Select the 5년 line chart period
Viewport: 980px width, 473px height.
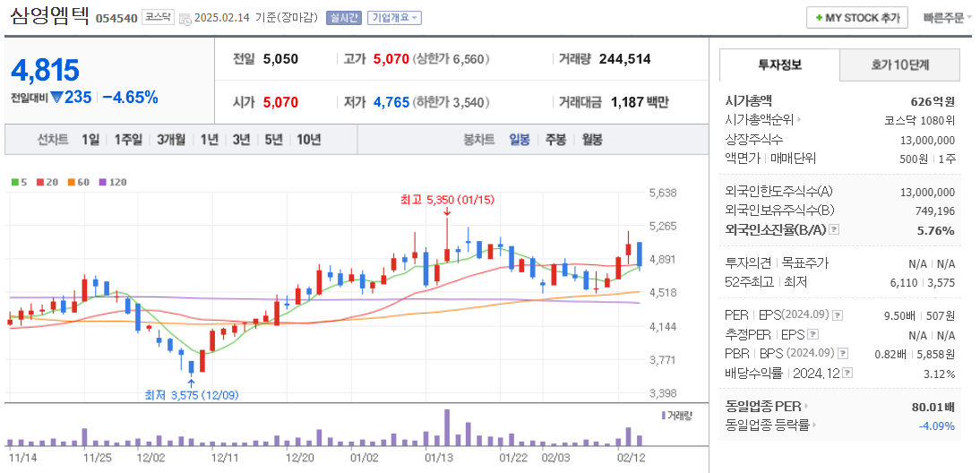pos(273,140)
